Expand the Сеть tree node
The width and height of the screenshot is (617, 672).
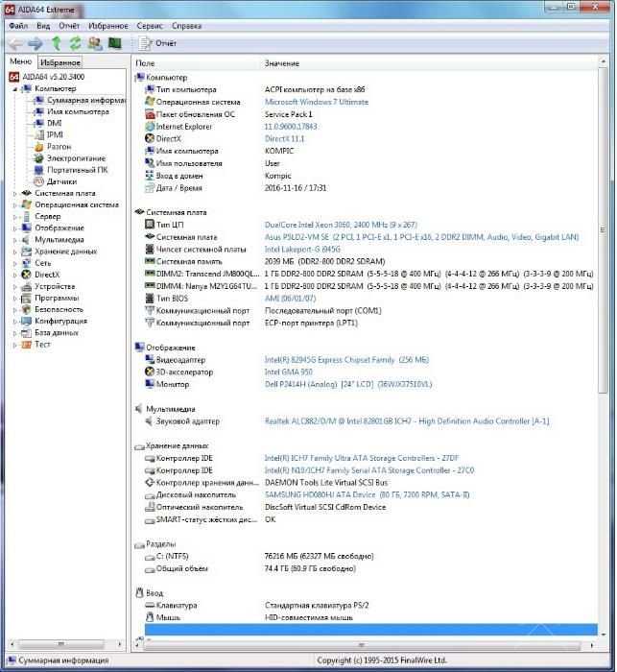click(x=15, y=263)
